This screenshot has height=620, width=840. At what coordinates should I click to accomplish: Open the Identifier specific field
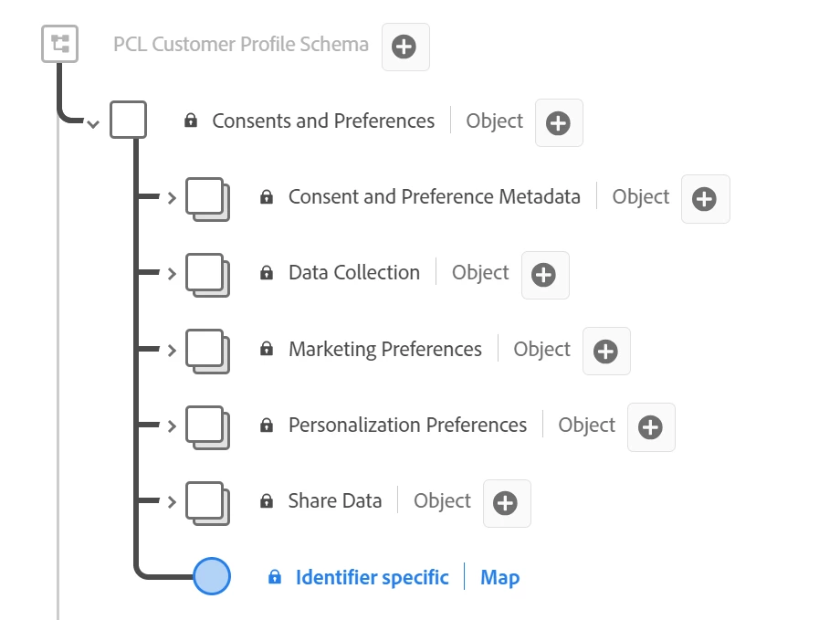[372, 578]
